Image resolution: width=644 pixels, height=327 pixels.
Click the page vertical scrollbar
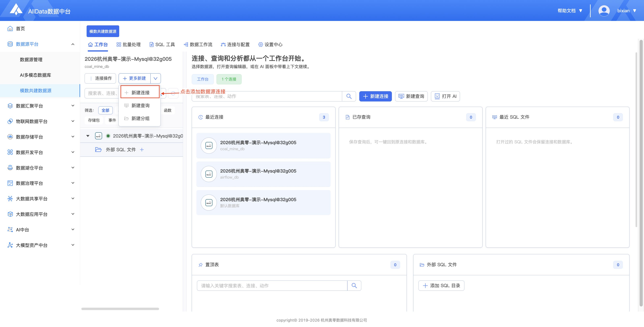641,173
